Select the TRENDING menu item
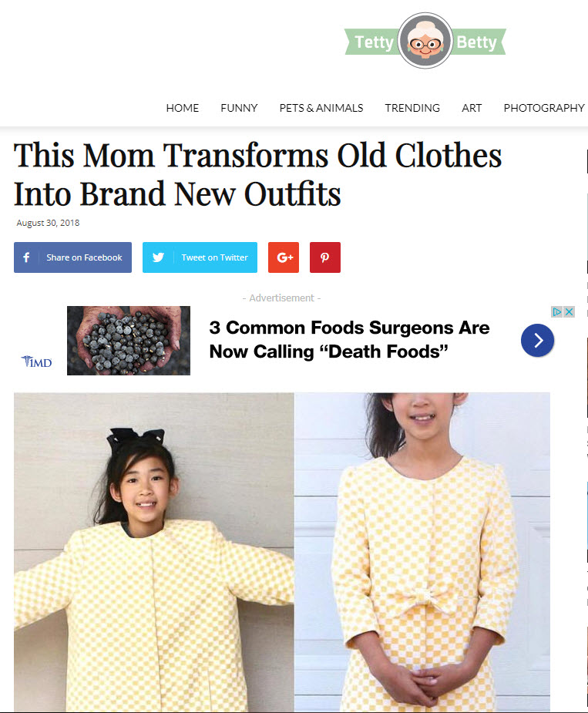The width and height of the screenshot is (588, 713). pos(412,108)
